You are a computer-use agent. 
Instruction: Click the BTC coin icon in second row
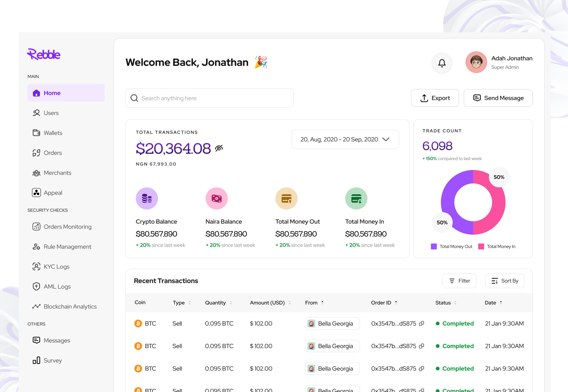(138, 346)
